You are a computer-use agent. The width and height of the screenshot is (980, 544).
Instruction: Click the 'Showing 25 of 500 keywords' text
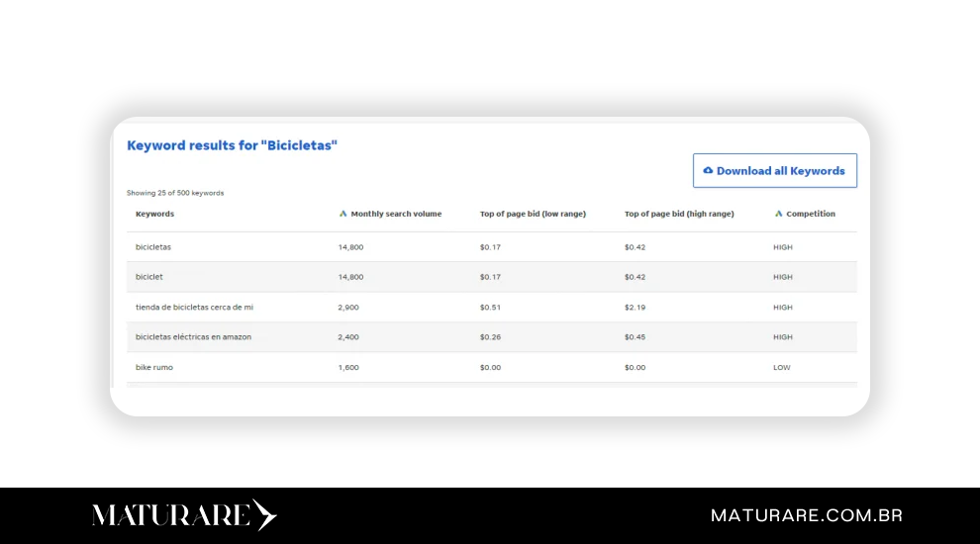[175, 193]
